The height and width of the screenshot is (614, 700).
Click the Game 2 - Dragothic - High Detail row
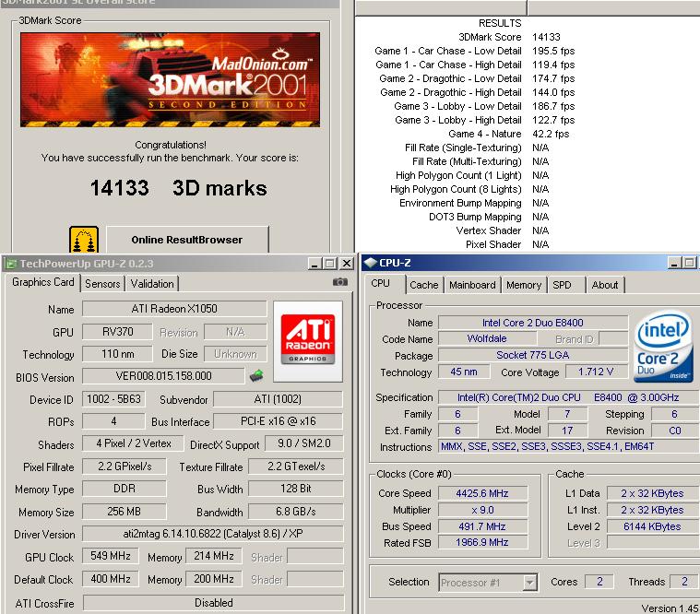477,92
